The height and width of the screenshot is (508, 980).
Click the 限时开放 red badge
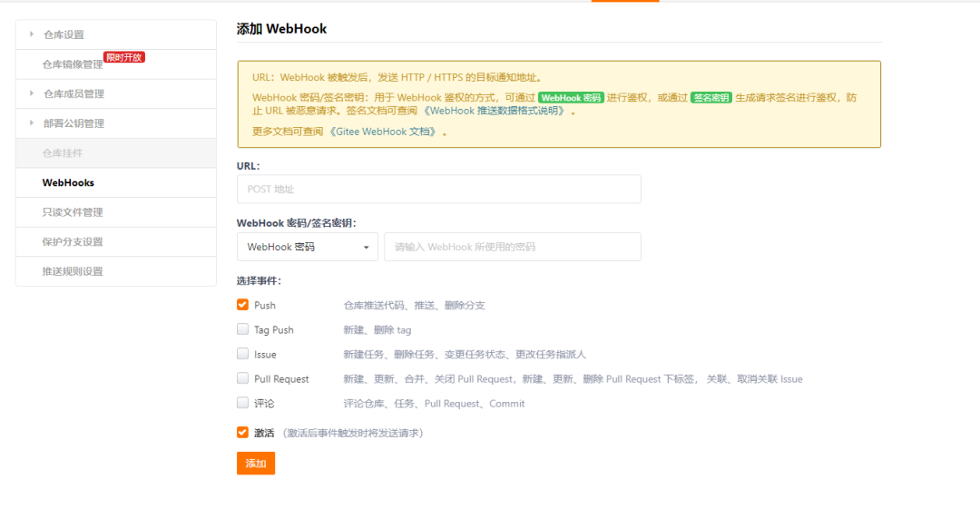(124, 57)
